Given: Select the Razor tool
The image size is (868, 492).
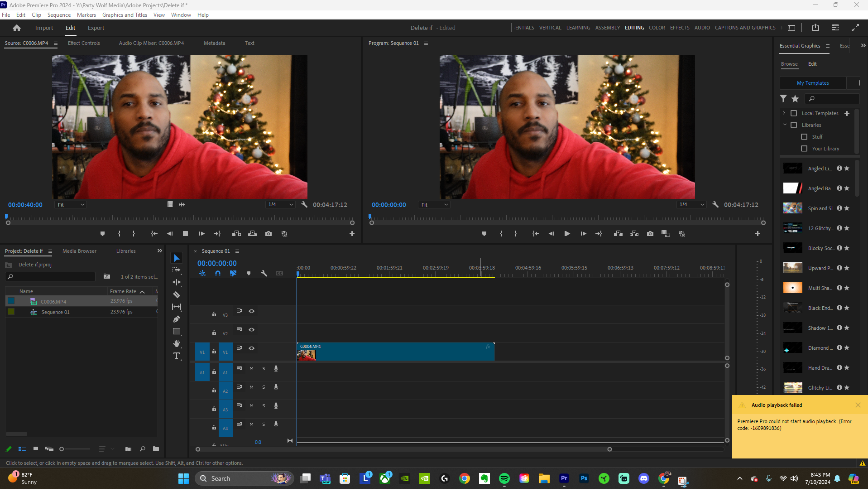Looking at the screenshot, I should coord(177,294).
